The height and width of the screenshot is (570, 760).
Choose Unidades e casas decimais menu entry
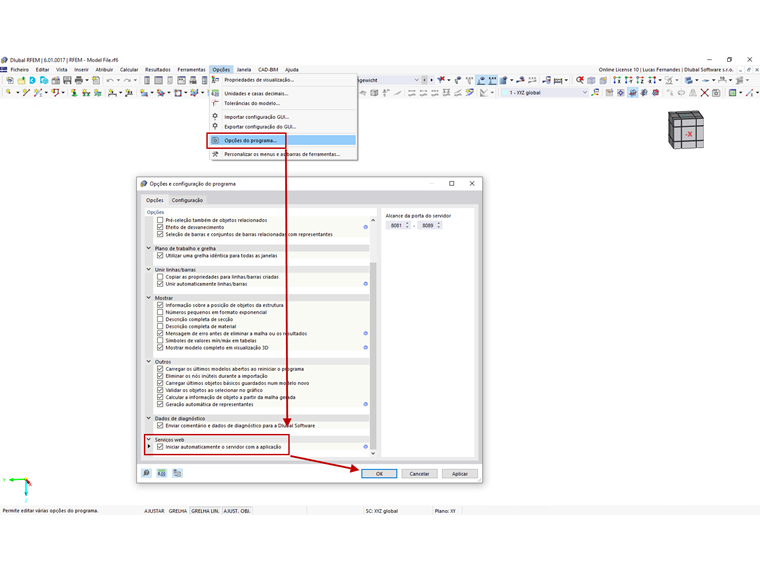tap(284, 93)
